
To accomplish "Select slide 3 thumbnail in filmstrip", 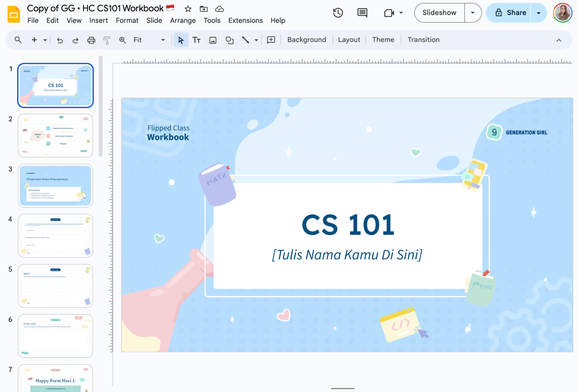I will 56,185.
